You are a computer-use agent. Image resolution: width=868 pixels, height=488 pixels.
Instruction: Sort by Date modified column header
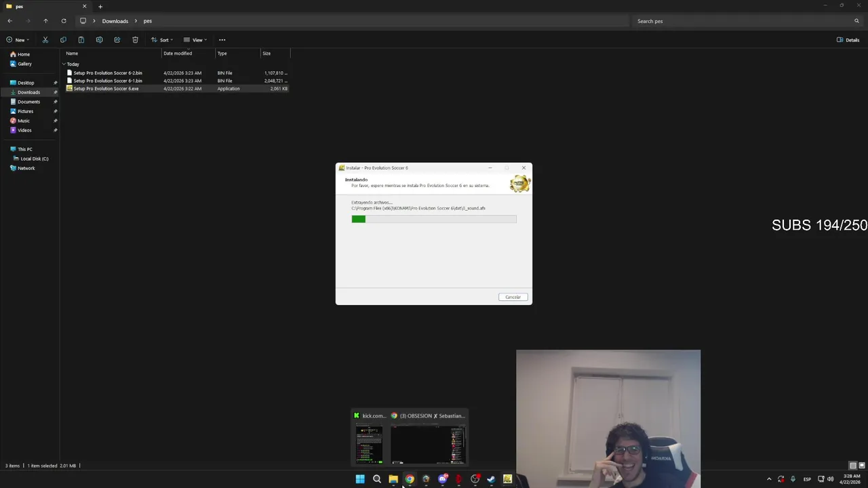point(188,54)
